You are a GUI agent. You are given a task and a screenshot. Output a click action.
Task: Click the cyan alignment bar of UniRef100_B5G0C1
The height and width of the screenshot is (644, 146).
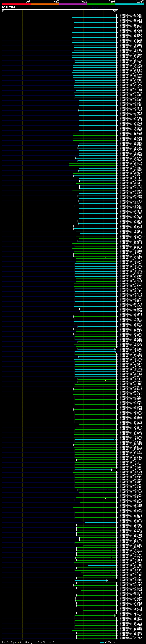click(91, 580)
